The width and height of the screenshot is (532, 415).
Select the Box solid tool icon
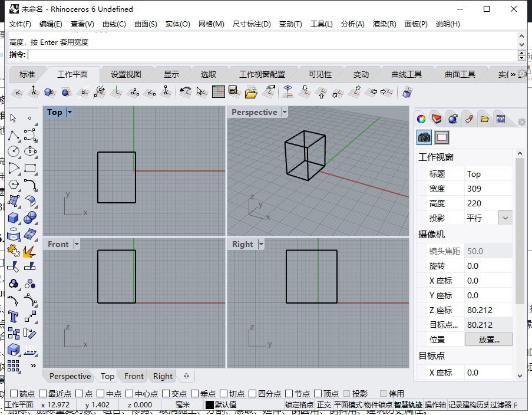click(x=13, y=218)
